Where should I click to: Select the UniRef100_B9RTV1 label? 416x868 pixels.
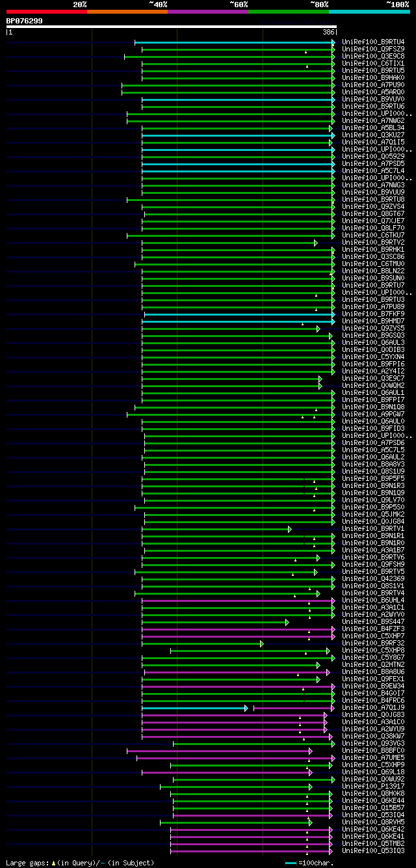tap(373, 529)
